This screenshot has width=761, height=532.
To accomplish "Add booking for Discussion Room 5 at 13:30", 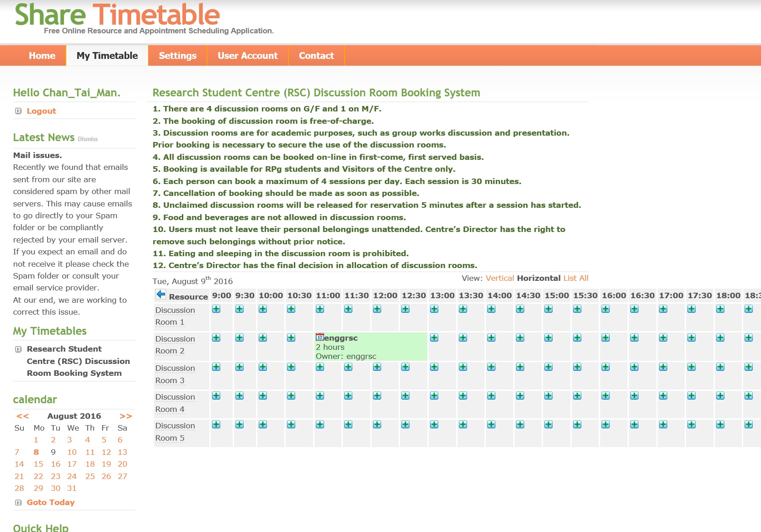I will pyautogui.click(x=463, y=425).
